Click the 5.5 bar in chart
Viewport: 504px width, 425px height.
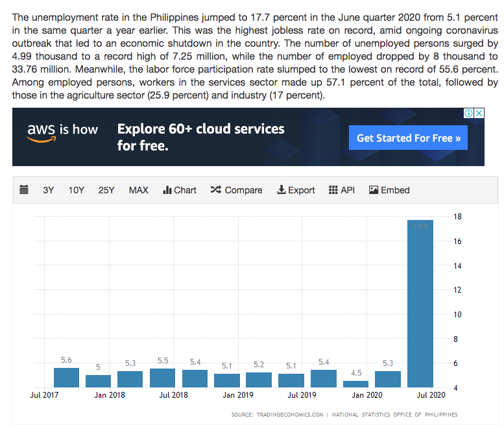pos(162,378)
